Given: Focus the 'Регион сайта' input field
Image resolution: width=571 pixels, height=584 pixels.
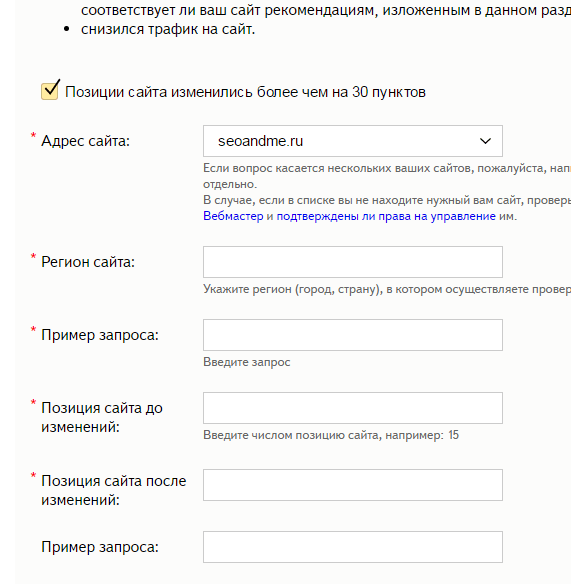Looking at the screenshot, I should click(x=353, y=262).
